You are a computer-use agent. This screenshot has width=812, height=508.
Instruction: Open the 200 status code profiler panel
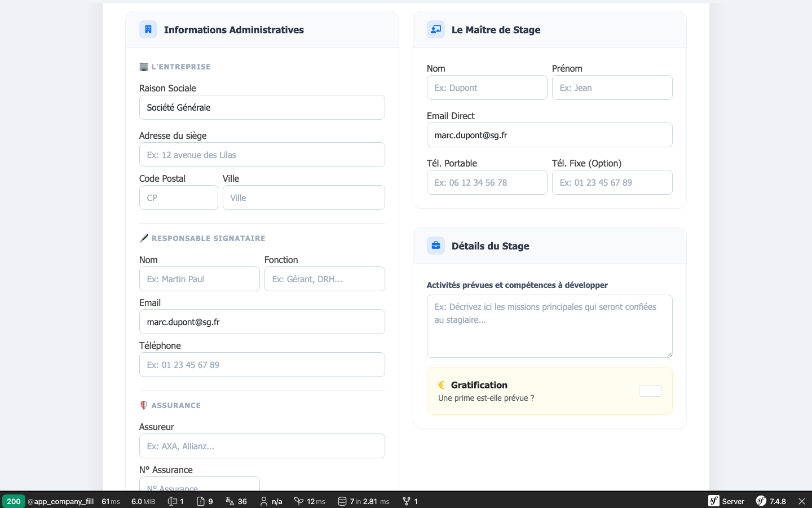(14, 501)
